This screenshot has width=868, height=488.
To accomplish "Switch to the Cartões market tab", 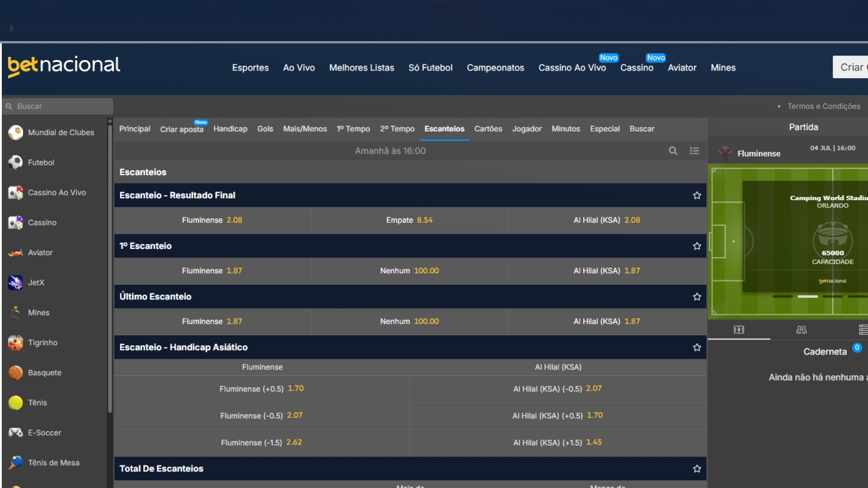I will point(488,129).
